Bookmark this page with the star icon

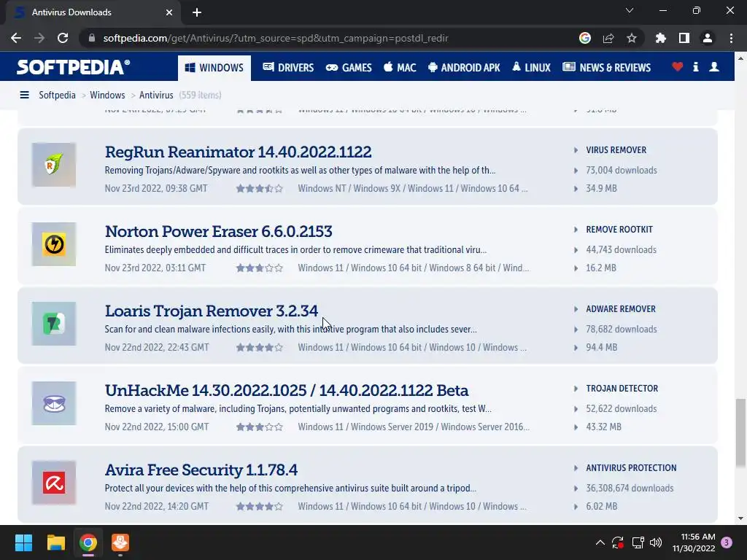(632, 38)
